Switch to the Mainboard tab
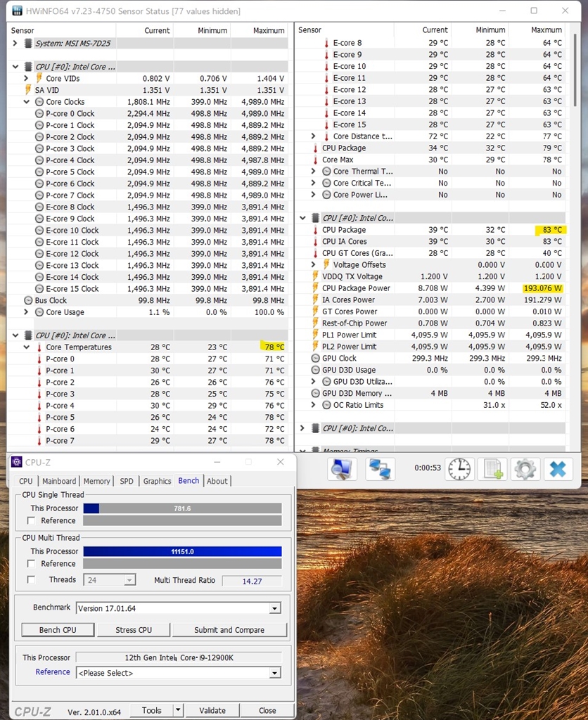Screen dimensions: 588x720 click(x=59, y=481)
